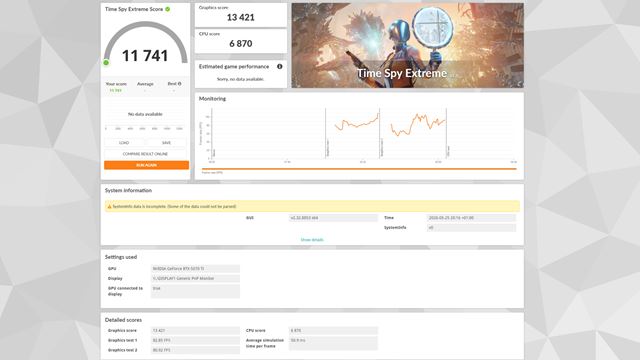Click the Graphics test 1 FPS value

click(196, 340)
